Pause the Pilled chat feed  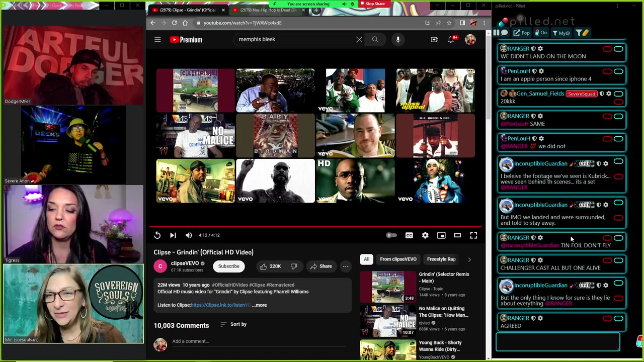click(496, 33)
